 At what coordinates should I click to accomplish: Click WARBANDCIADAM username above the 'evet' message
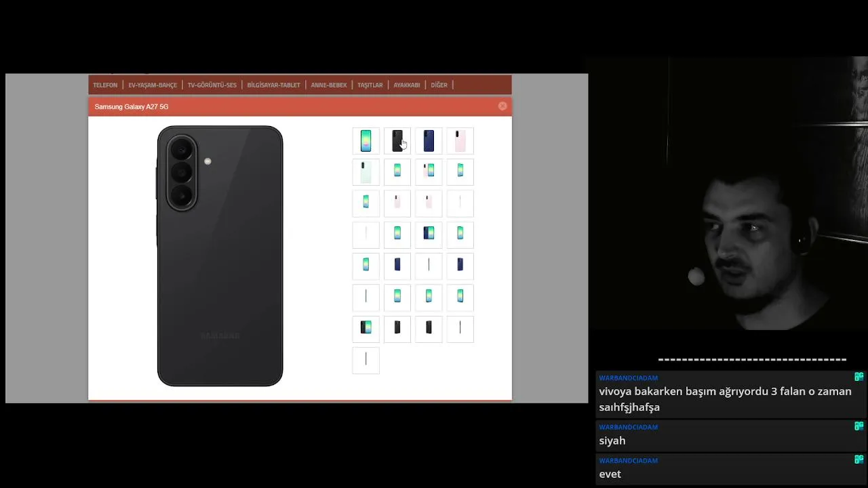629,460
